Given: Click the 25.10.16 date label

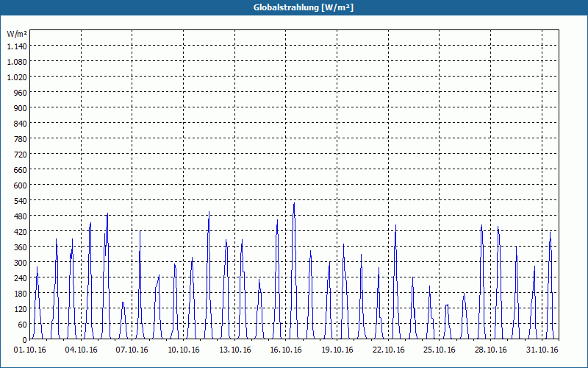Looking at the screenshot, I should click(440, 350).
